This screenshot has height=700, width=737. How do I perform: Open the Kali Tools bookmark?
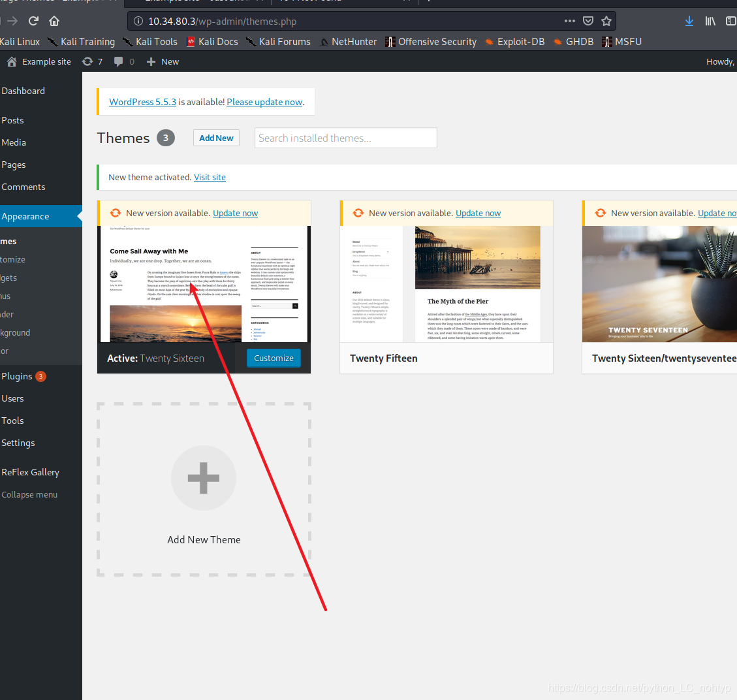(x=150, y=42)
